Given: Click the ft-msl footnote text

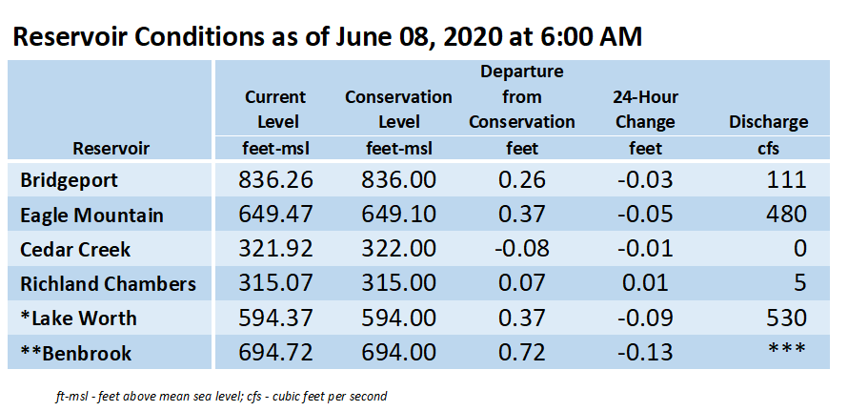Looking at the screenshot, I should tap(221, 397).
